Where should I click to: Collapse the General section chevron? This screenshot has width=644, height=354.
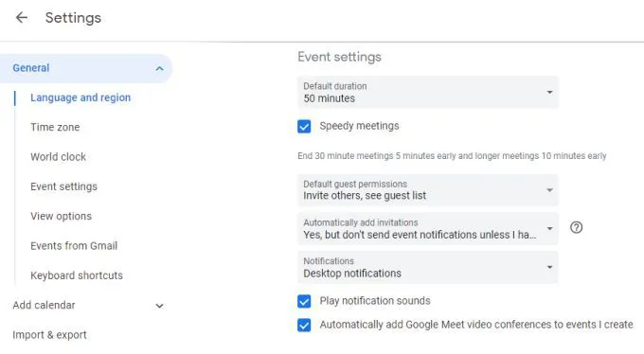tap(160, 68)
